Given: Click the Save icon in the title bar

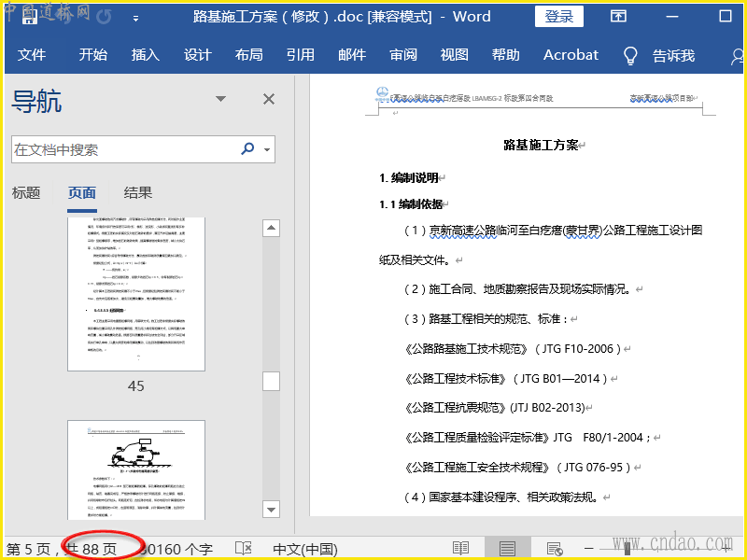Looking at the screenshot, I should tap(30, 17).
